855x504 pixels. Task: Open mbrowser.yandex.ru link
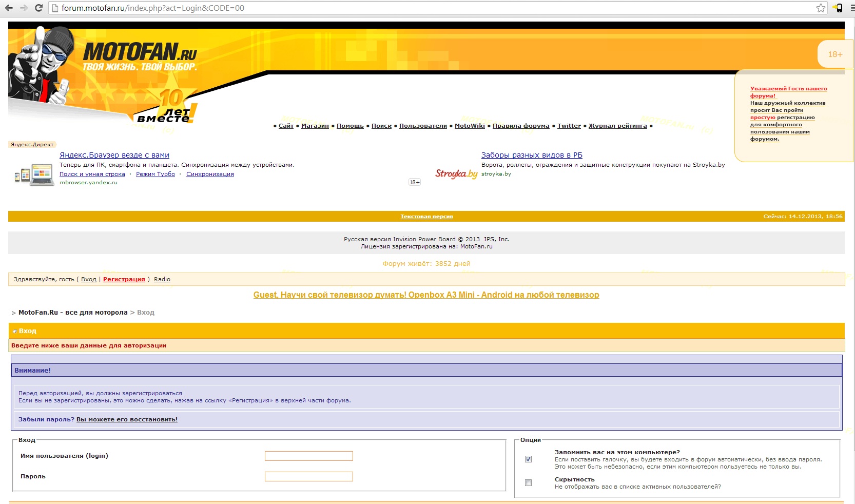click(88, 183)
